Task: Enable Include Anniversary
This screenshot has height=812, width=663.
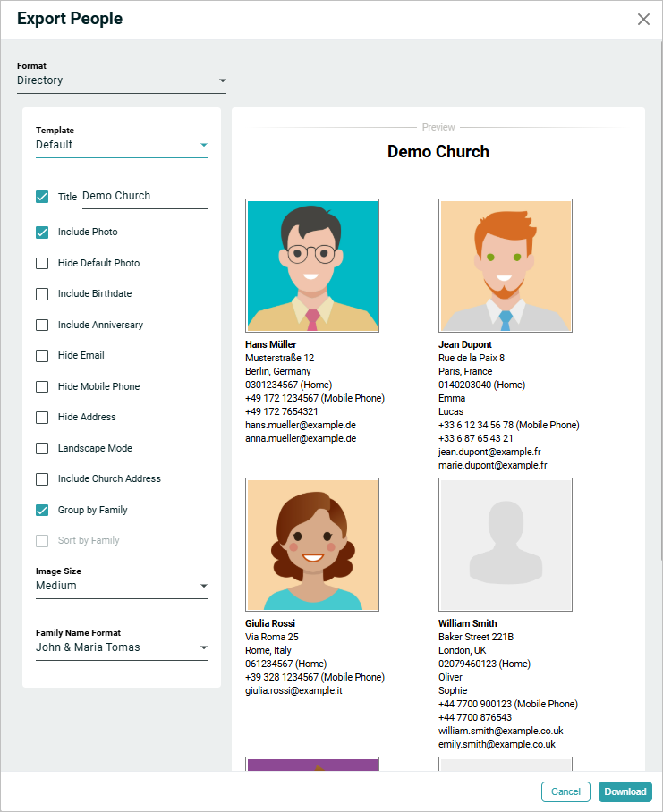Action: tap(42, 325)
